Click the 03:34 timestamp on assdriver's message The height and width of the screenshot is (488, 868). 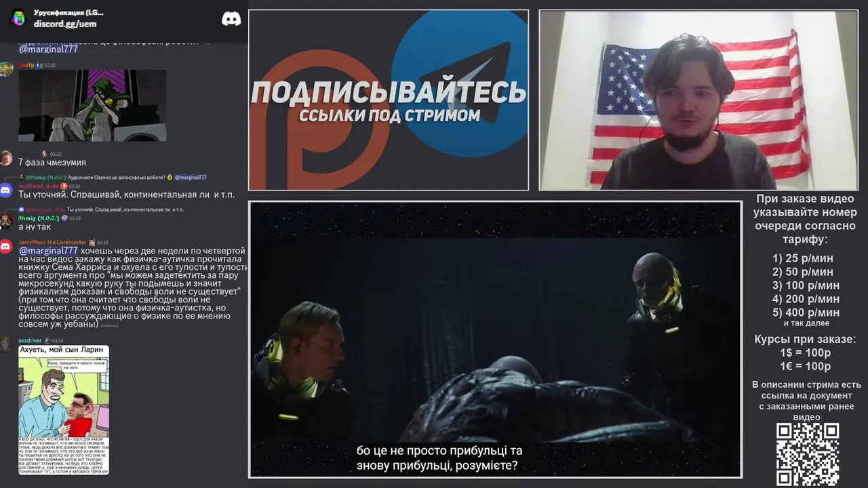[x=58, y=340]
